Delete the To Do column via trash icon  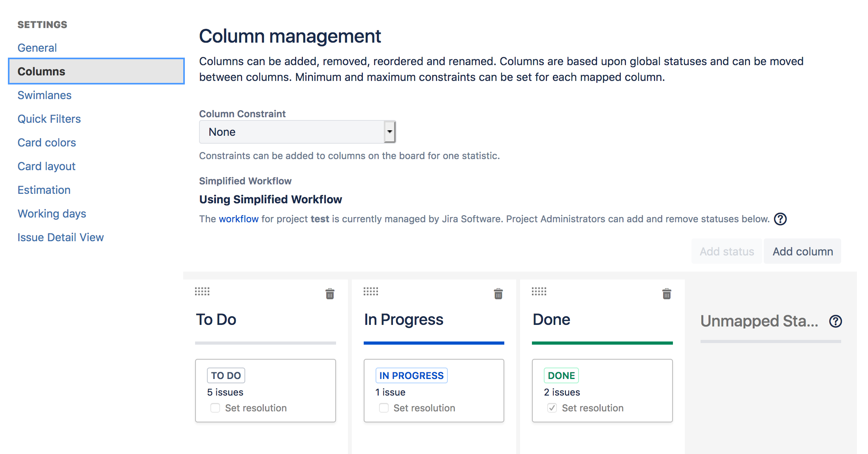330,294
